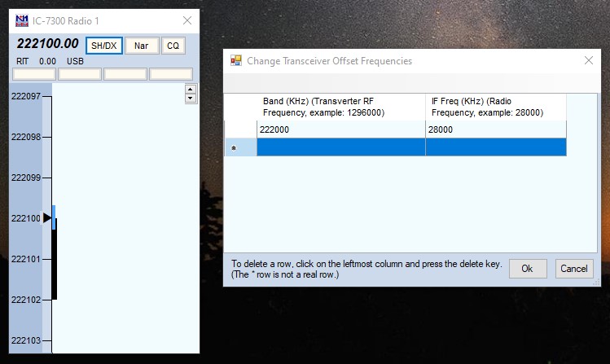This screenshot has height=364, width=610.
Task: Click 222097 on the bandmap scale
Action: tap(26, 96)
